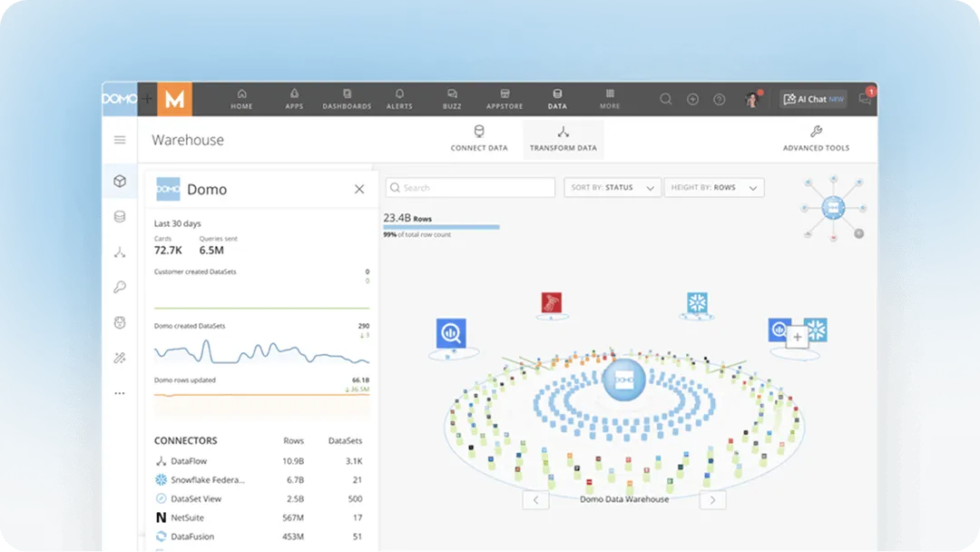Image resolution: width=980 pixels, height=552 pixels.
Task: Click Transform Data
Action: (x=563, y=139)
